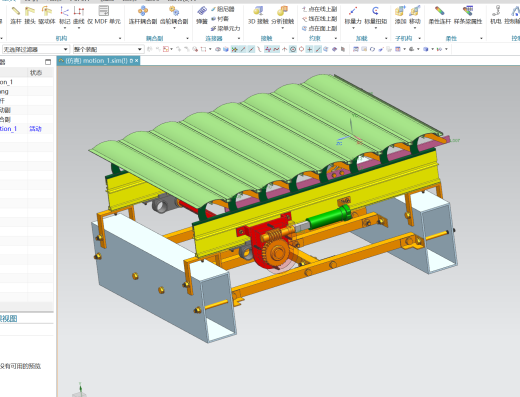Image resolution: width=520 pixels, height=397 pixels.
Task: Open the 连接器 group options arrow
Action: [239, 38]
